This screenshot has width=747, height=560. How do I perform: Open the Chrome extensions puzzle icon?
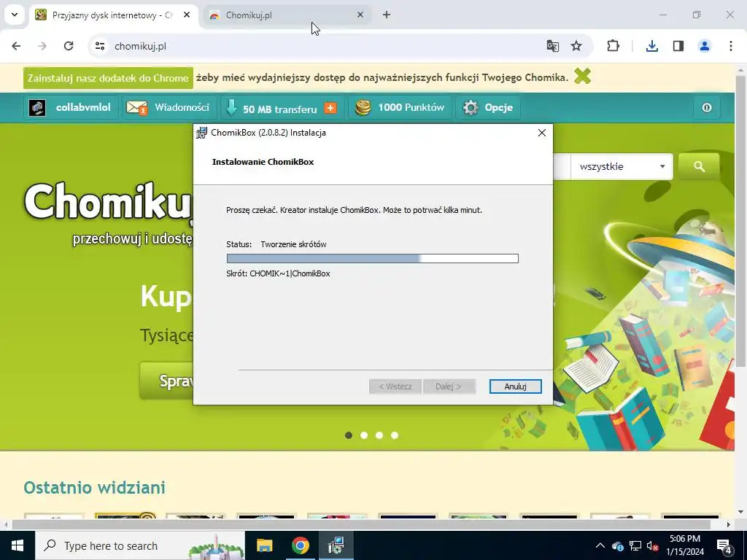pyautogui.click(x=613, y=46)
